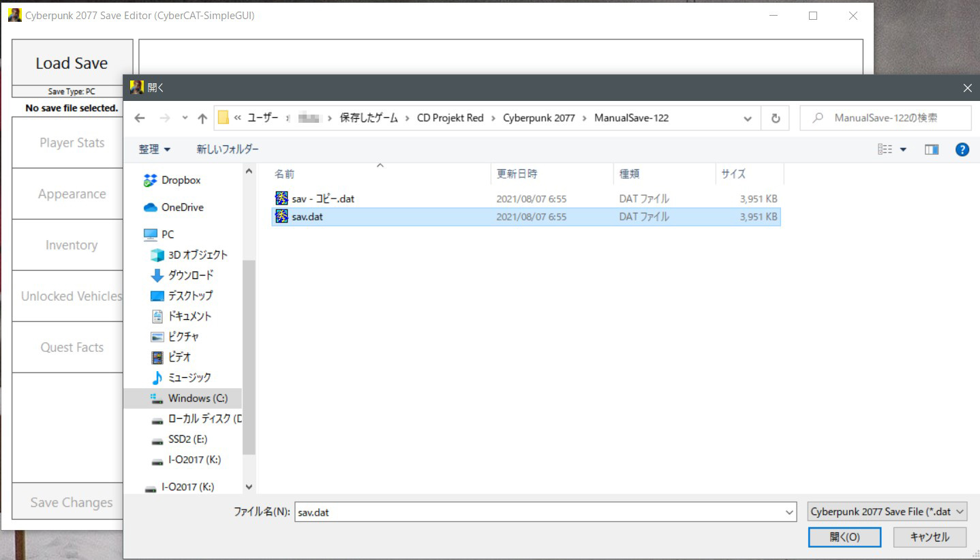
Task: Click ユーザー in the breadcrumb path
Action: [x=262, y=118]
